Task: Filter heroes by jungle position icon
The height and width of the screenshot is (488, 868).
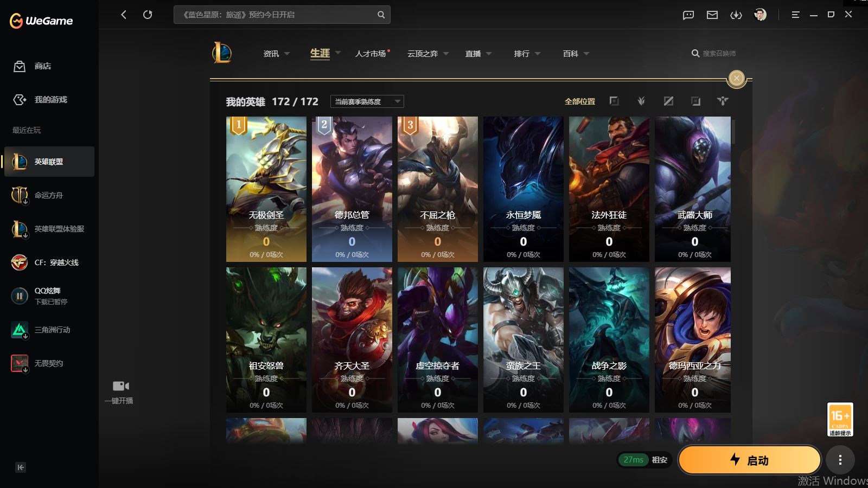Action: pyautogui.click(x=641, y=101)
